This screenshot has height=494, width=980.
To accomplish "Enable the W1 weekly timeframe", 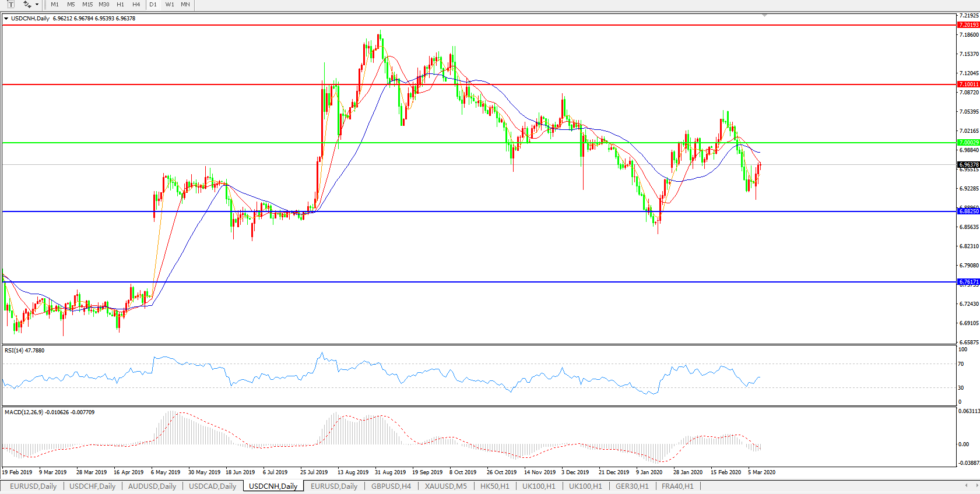I will click(x=170, y=5).
